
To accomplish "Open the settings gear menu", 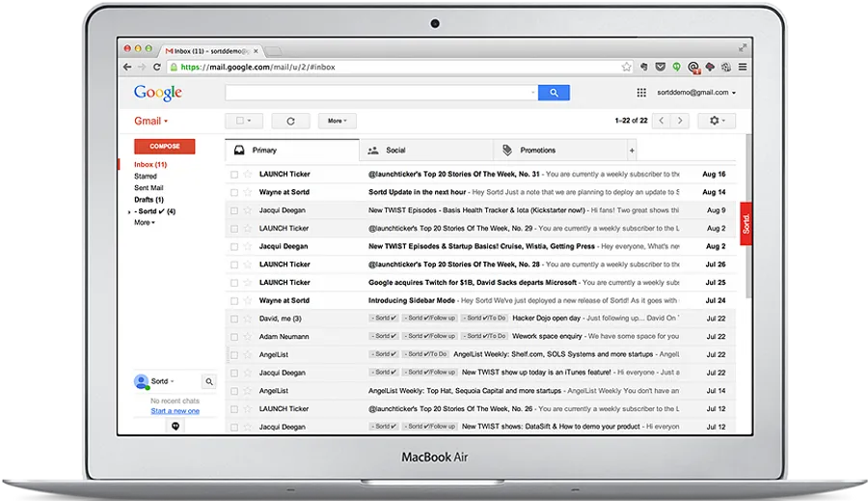I will coord(717,121).
